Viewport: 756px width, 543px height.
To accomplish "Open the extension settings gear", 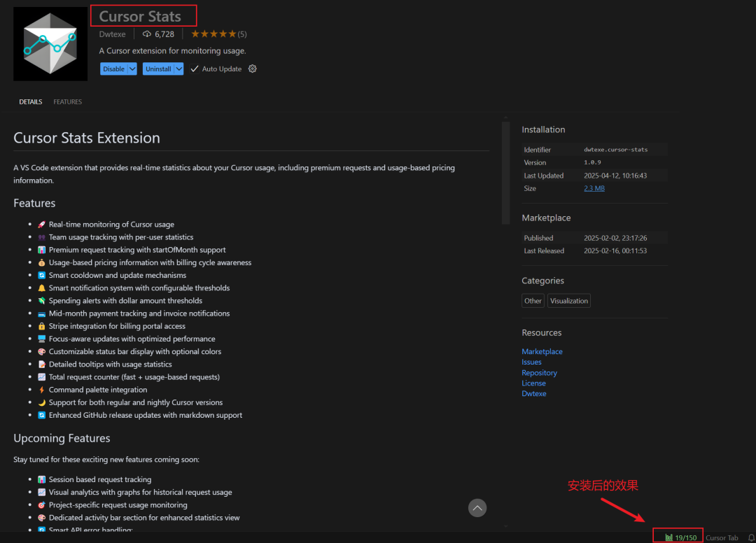I will pos(252,69).
